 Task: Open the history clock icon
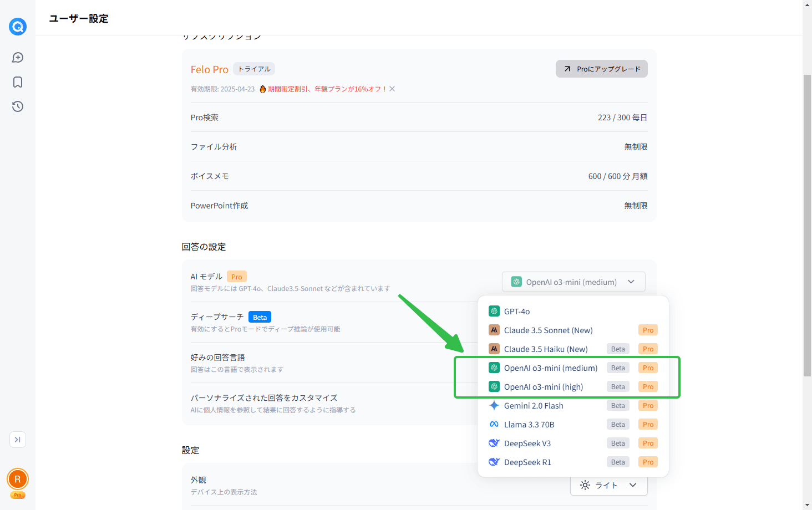point(18,106)
